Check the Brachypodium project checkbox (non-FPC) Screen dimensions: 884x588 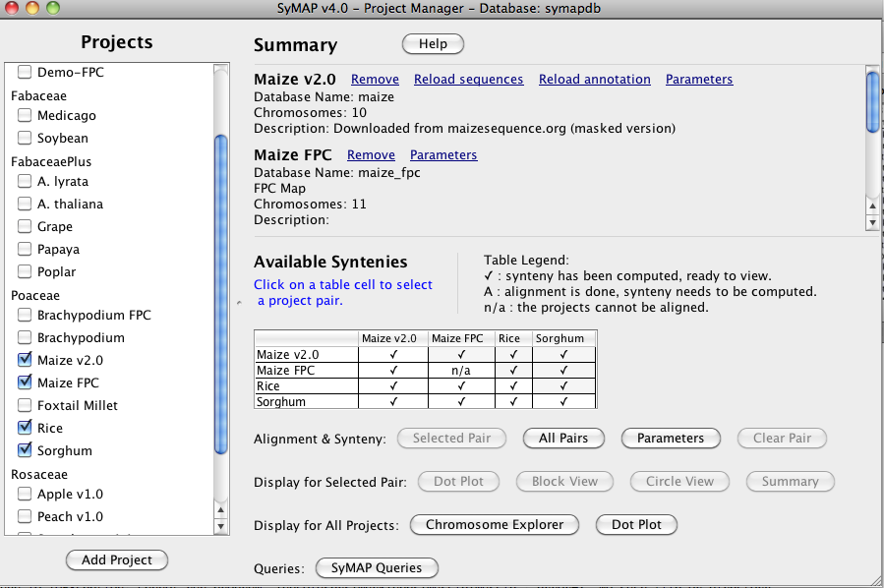click(x=25, y=337)
